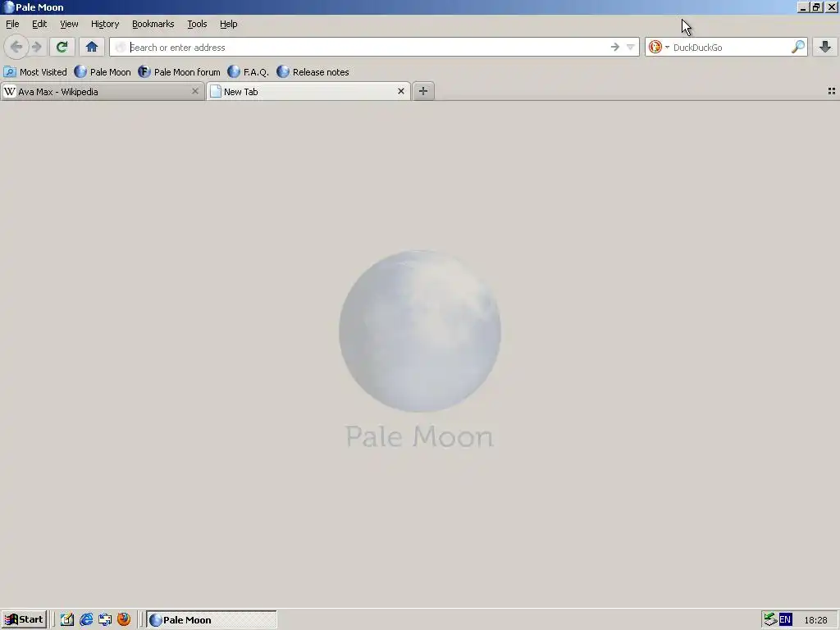The height and width of the screenshot is (630, 840).
Task: Select the New Tab tab
Action: 308,91
